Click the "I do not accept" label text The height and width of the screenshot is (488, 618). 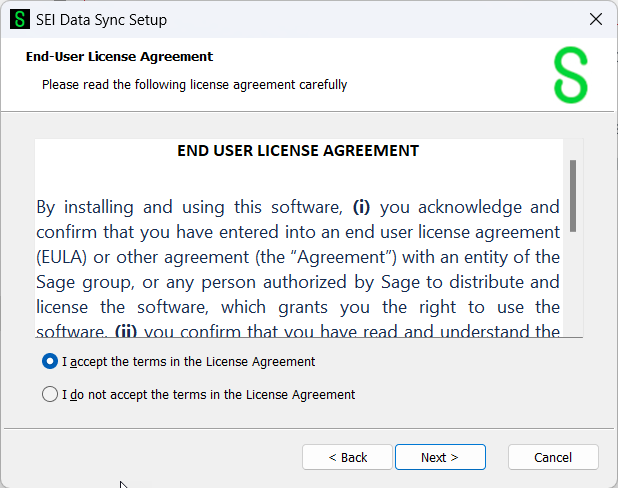point(208,395)
